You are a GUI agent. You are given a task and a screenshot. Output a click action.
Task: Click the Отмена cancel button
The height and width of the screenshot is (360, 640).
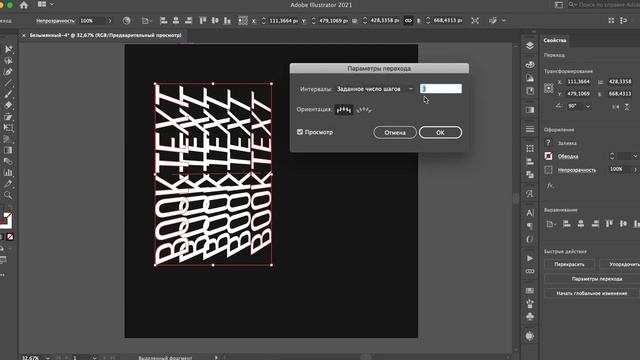click(395, 132)
